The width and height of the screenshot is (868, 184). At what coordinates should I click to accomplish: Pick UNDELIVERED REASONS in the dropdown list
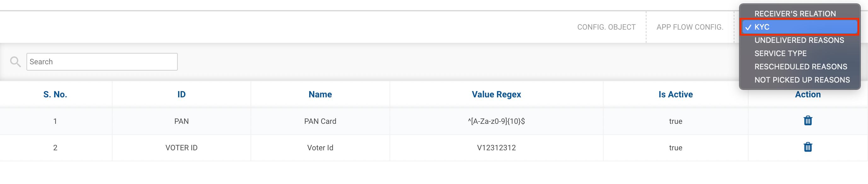pos(799,40)
